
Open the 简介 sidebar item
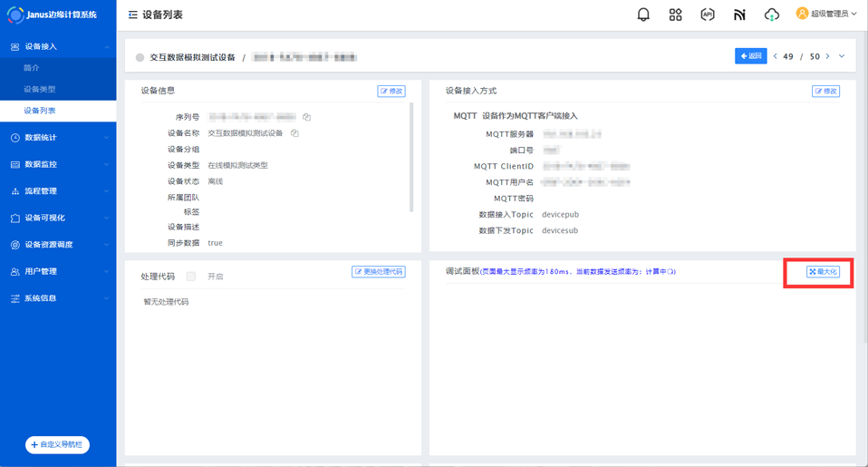[x=32, y=68]
